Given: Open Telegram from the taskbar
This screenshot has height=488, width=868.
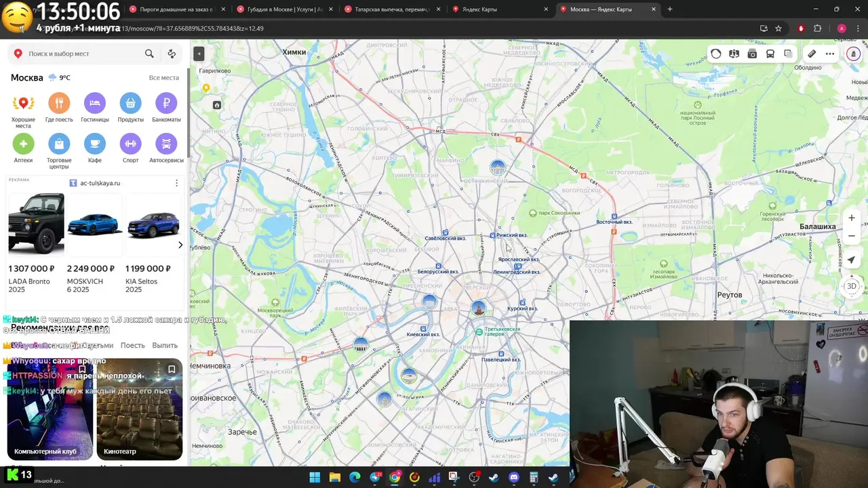Looking at the screenshot, I should (x=374, y=477).
